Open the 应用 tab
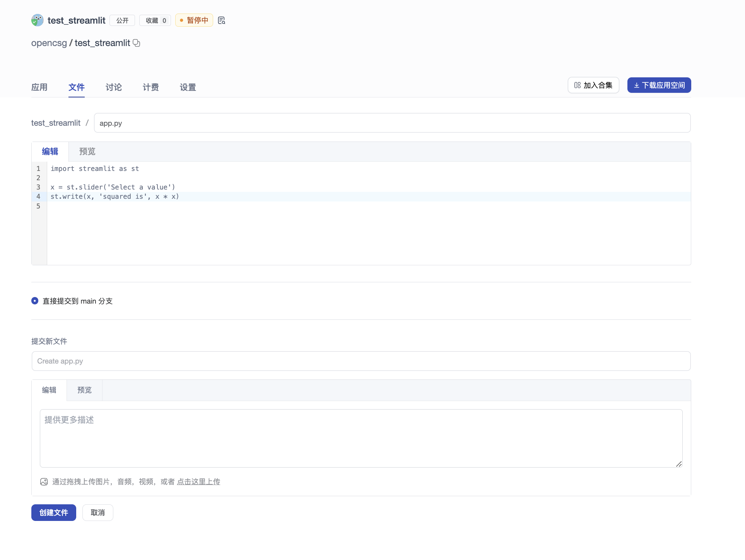 (39, 87)
